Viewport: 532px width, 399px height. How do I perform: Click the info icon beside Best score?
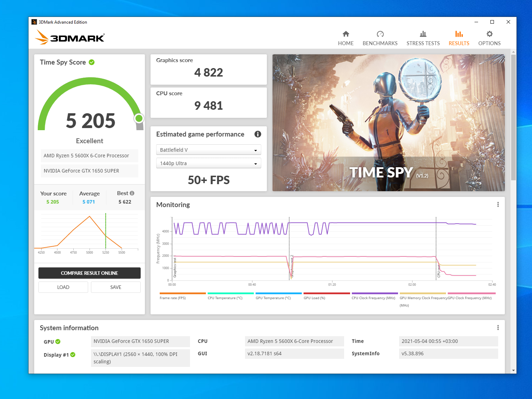coord(132,193)
